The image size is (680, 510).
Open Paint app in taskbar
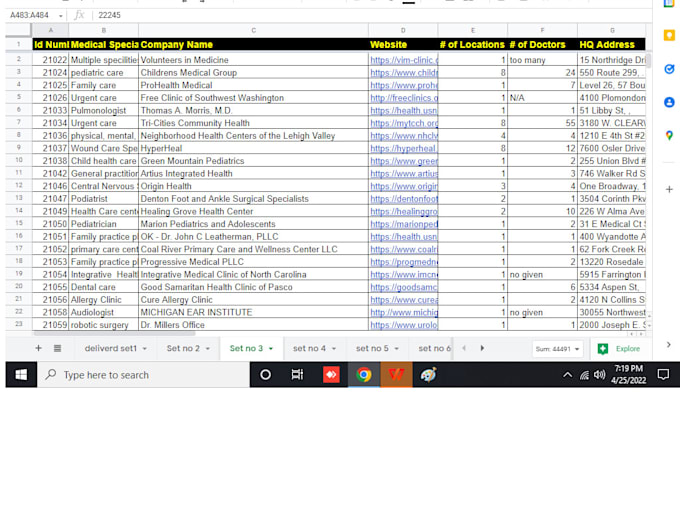pyautogui.click(x=428, y=375)
